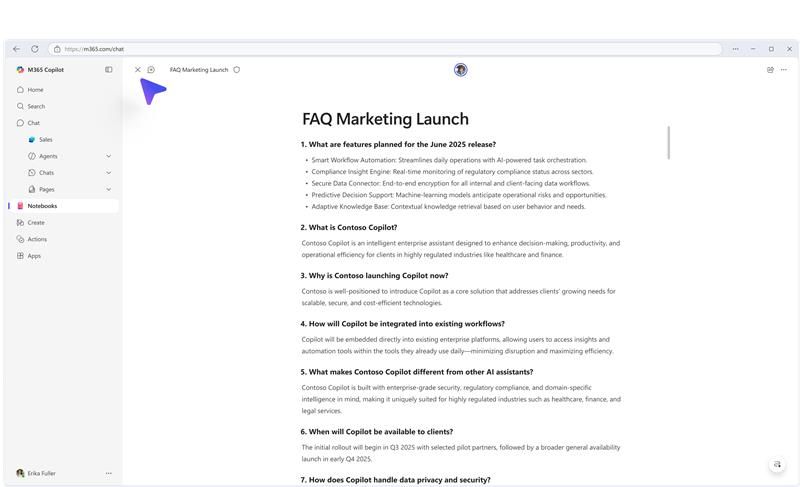Expand the Chats section

[108, 173]
